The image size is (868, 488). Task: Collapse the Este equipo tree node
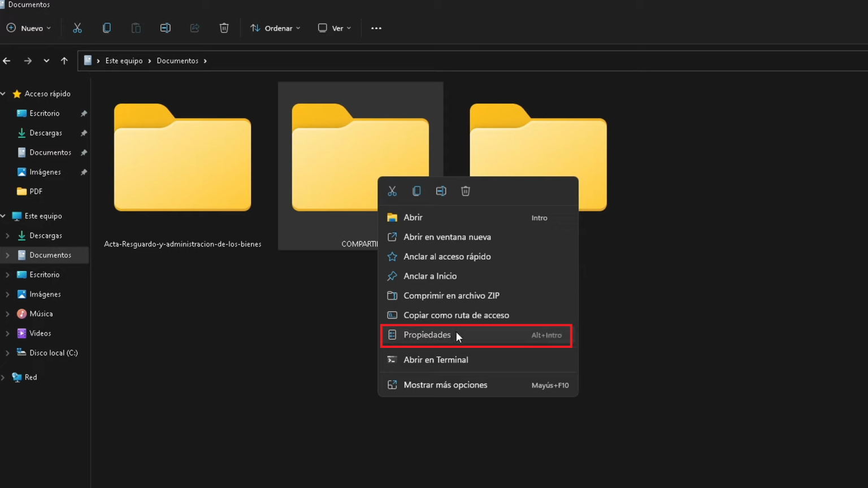(3, 216)
